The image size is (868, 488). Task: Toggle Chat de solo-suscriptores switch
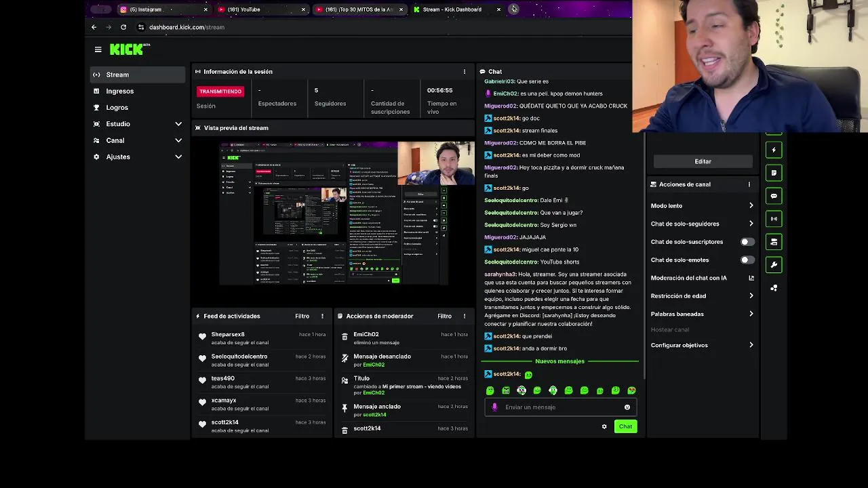747,242
